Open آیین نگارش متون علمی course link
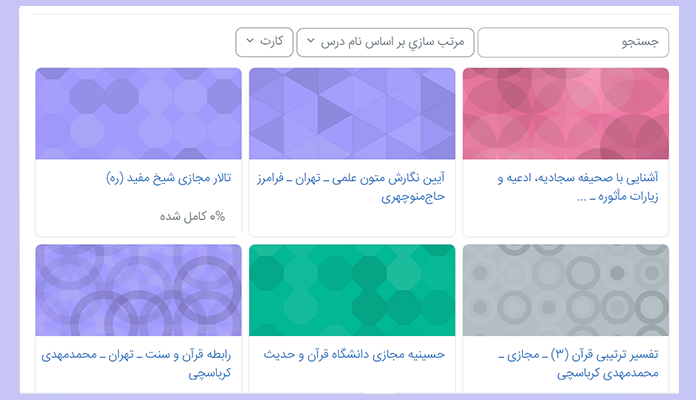This screenshot has height=400, width=696. (x=360, y=178)
